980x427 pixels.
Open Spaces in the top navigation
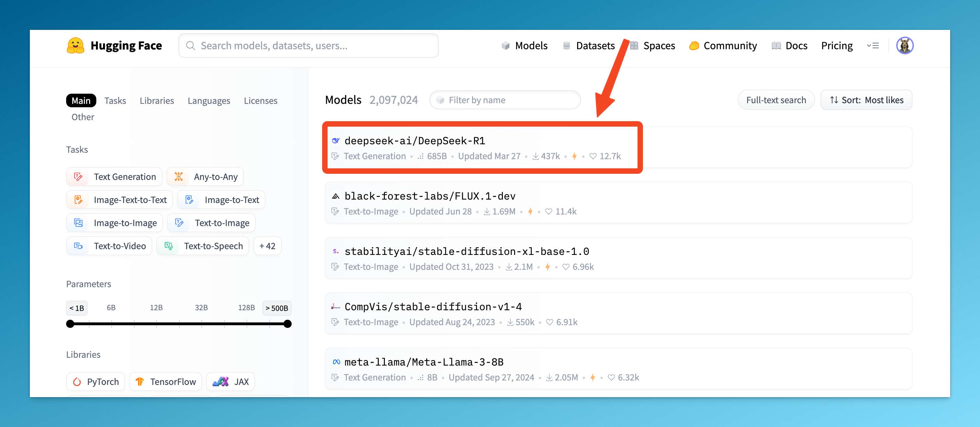(x=652, y=46)
